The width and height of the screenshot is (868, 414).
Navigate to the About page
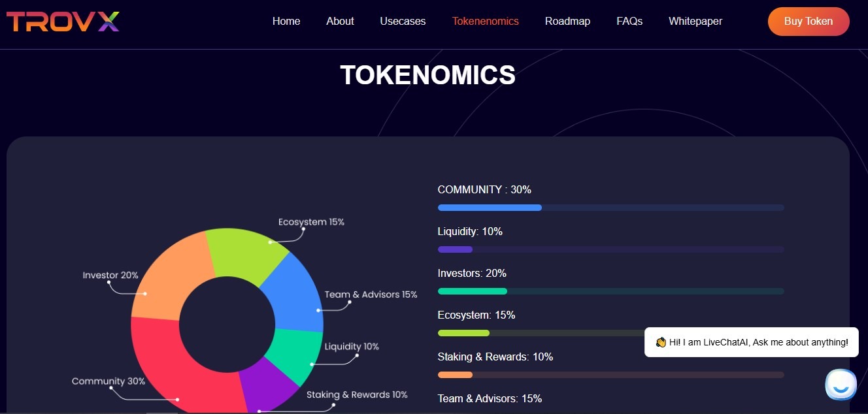(339, 21)
